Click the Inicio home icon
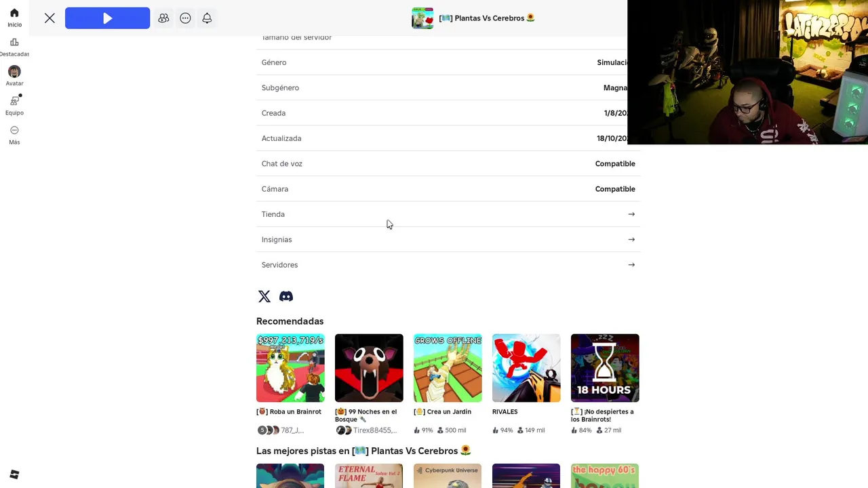The width and height of the screenshot is (868, 488). tap(14, 13)
